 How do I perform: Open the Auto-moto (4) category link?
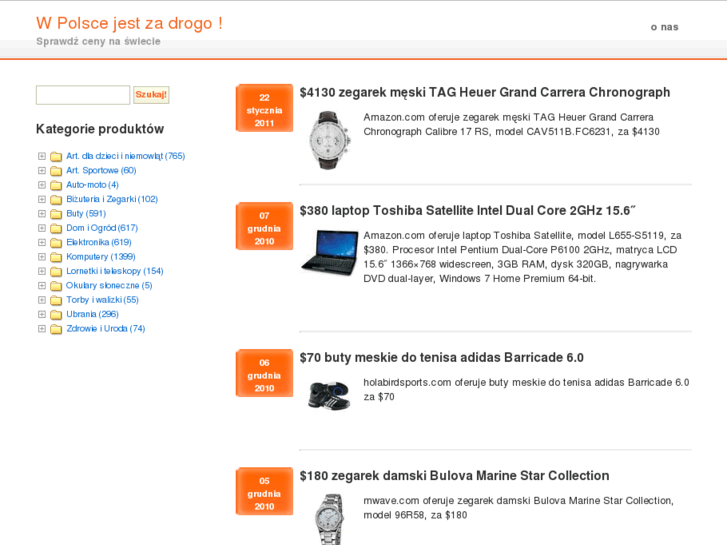click(x=92, y=185)
